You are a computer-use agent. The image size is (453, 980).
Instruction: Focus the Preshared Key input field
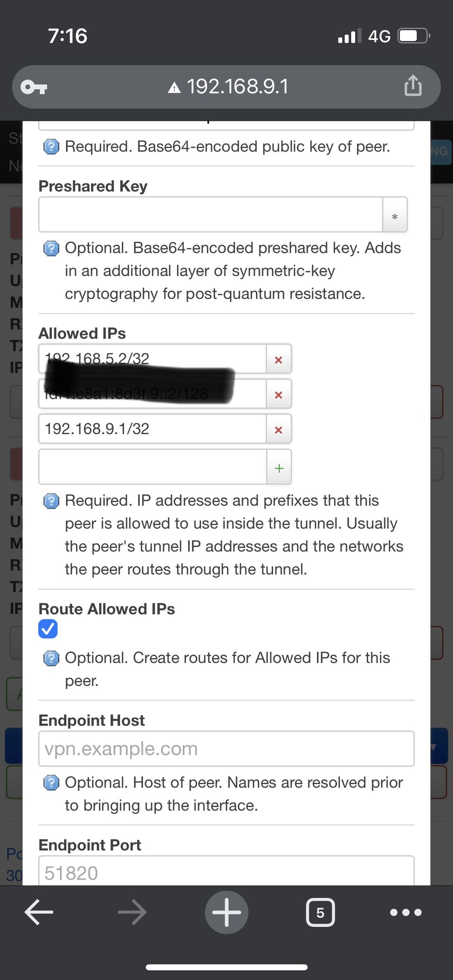tap(211, 215)
